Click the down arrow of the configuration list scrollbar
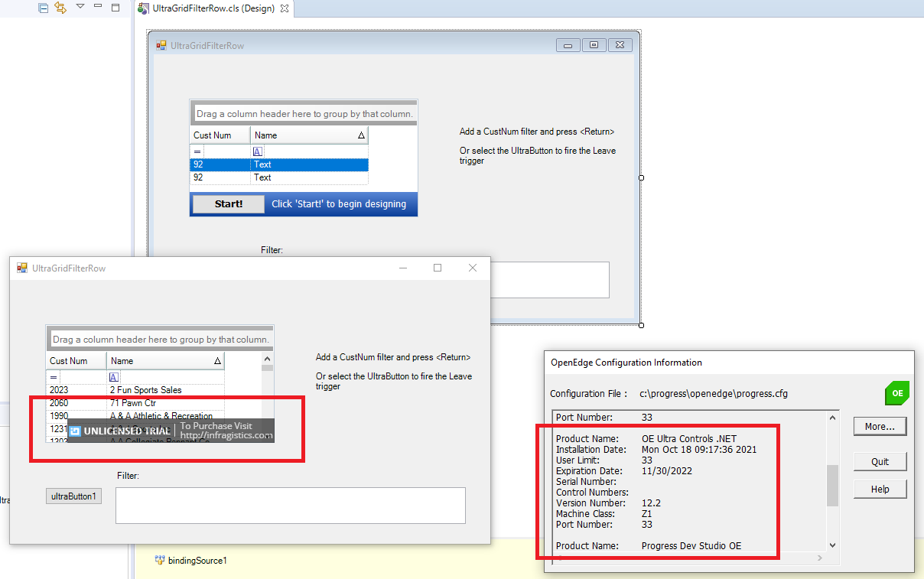The height and width of the screenshot is (579, 924). click(833, 545)
